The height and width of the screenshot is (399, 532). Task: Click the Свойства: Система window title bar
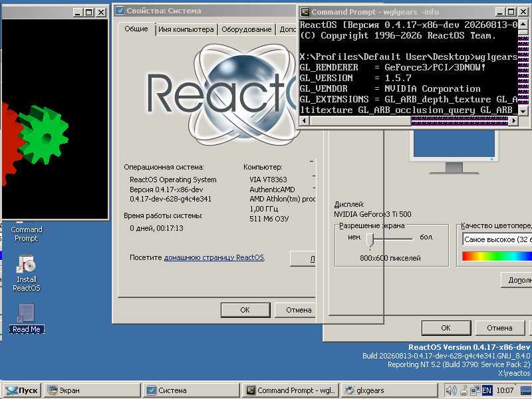[x=205, y=11]
